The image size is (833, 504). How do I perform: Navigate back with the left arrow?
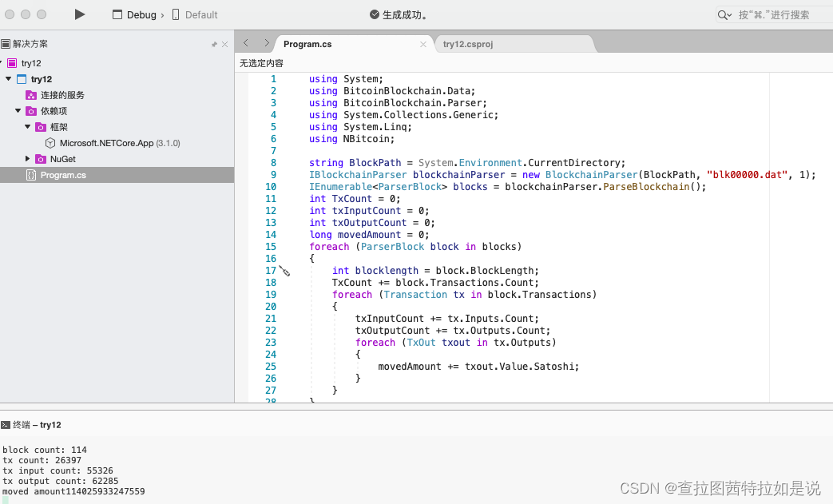246,43
